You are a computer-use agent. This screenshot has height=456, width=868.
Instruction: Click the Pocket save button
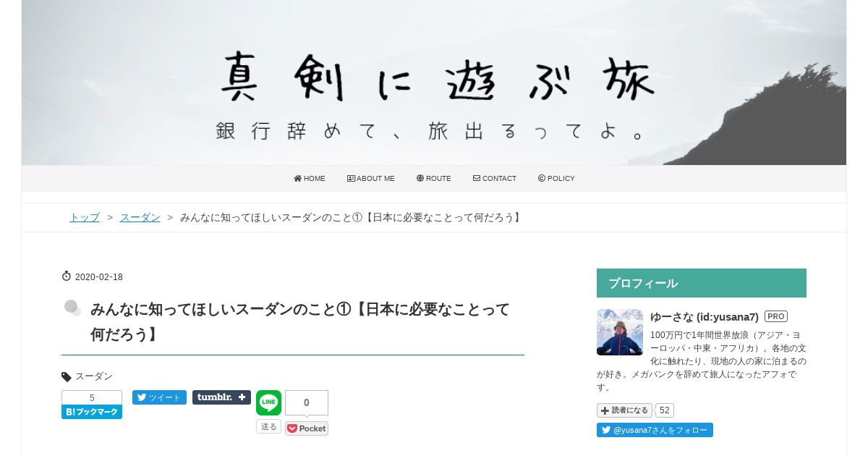click(x=307, y=428)
